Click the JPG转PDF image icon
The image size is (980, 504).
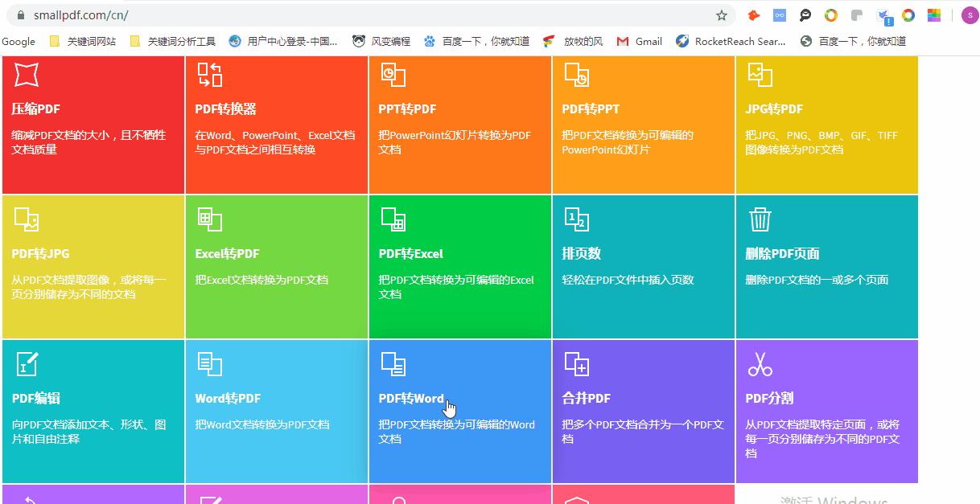[x=760, y=75]
